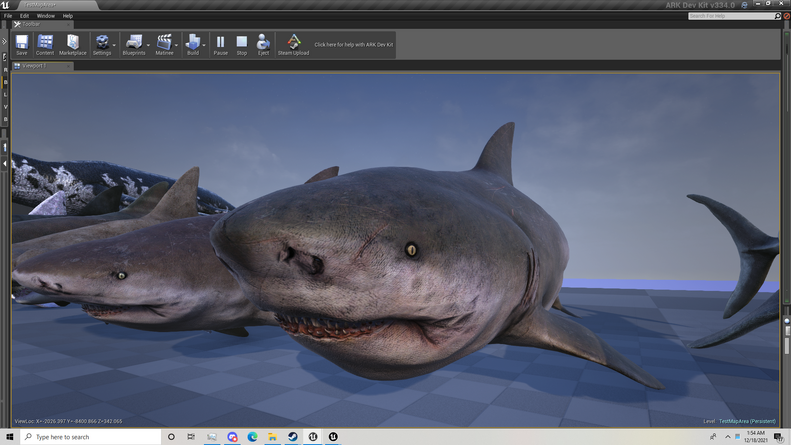791x445 pixels.
Task: Click the Build icon
Action: [193, 44]
